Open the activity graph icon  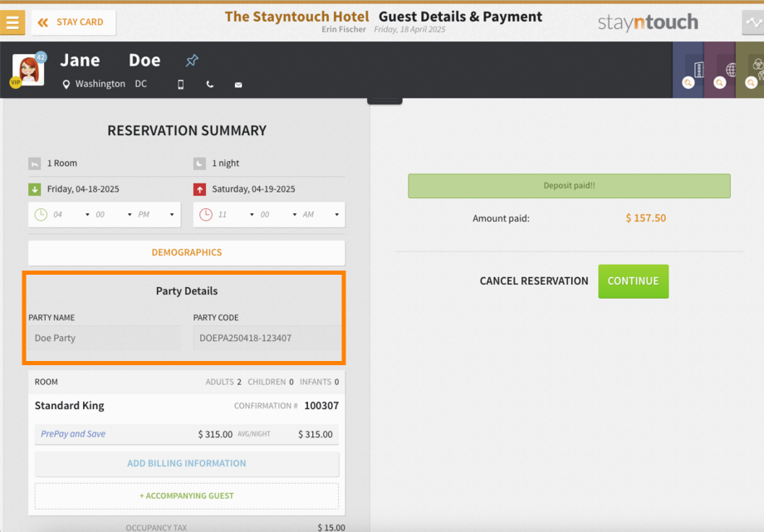(x=753, y=22)
